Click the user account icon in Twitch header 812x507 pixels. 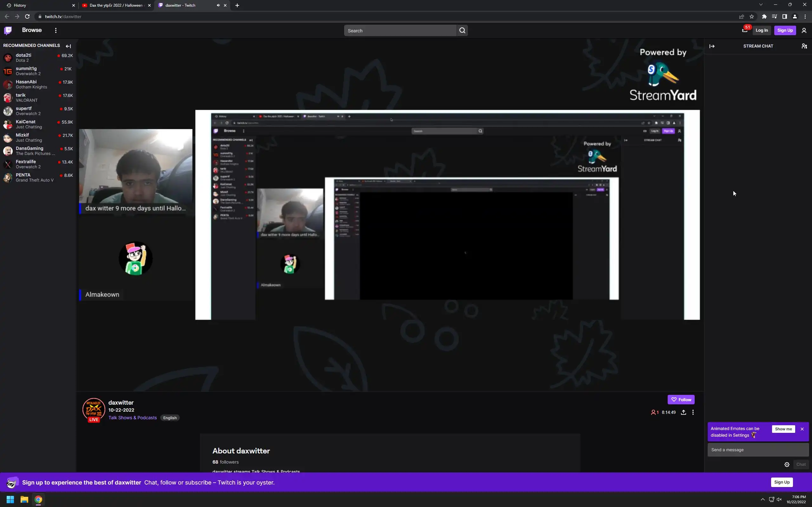[x=804, y=30]
